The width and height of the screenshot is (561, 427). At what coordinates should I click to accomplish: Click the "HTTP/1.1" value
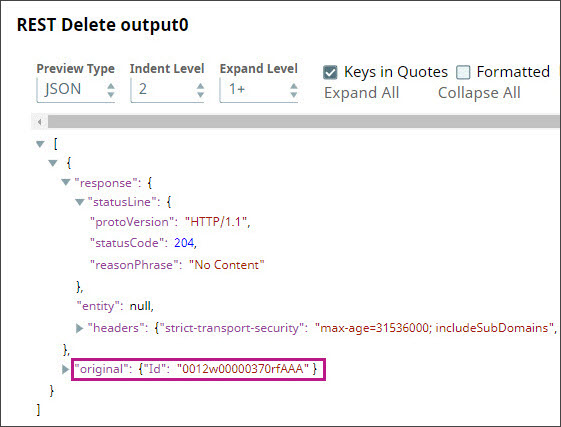pyautogui.click(x=216, y=222)
